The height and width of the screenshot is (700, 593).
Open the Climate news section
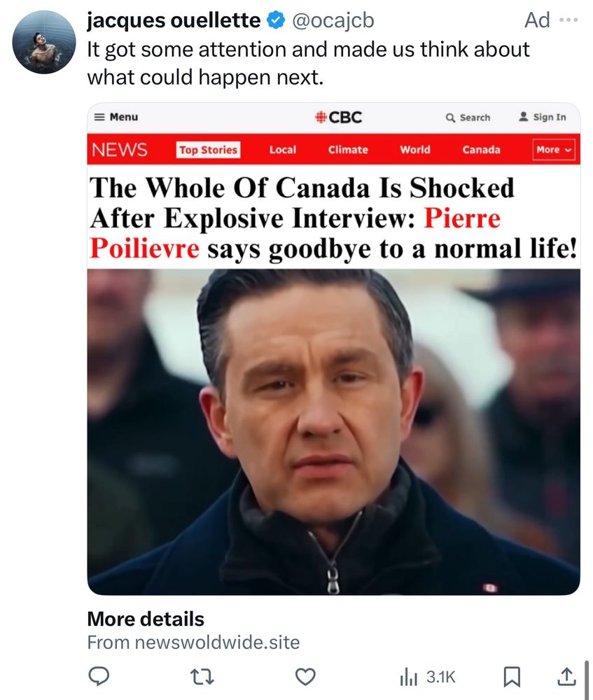[348, 150]
